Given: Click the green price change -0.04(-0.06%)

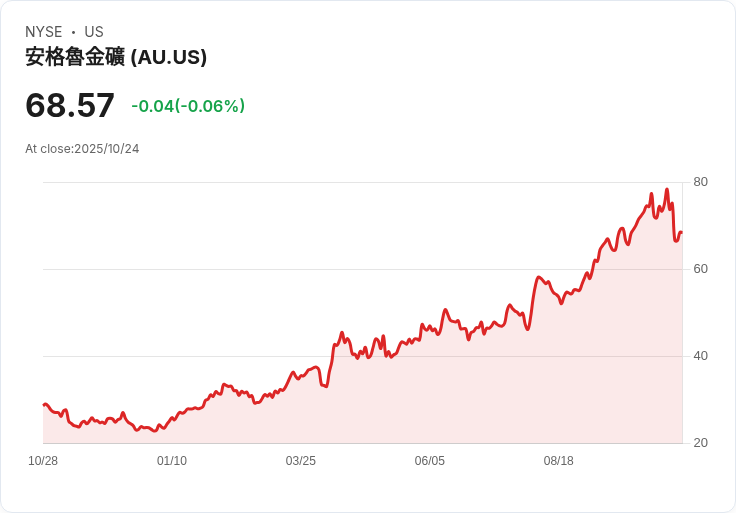Looking at the screenshot, I should [x=188, y=106].
